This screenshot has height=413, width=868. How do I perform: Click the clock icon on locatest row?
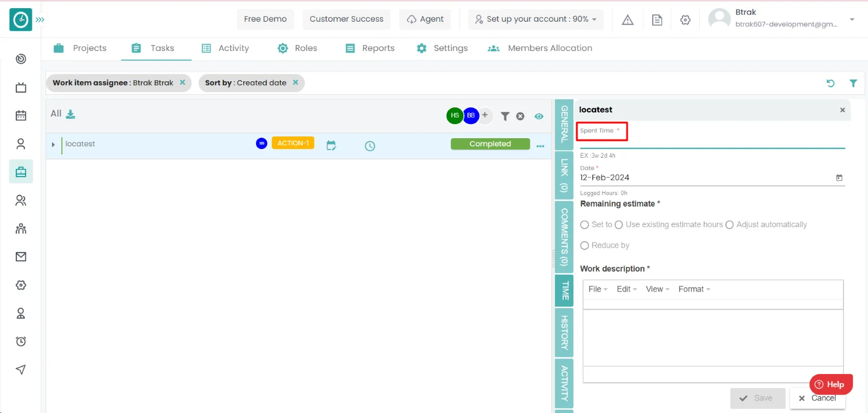(370, 146)
